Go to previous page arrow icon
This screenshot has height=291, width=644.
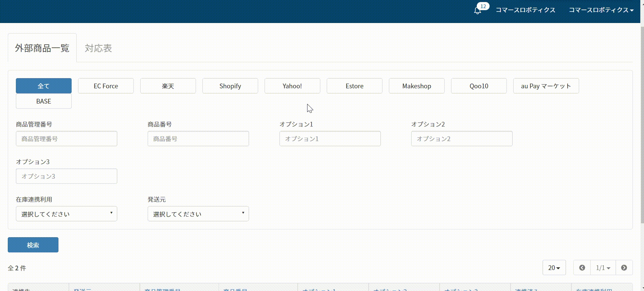(x=582, y=268)
